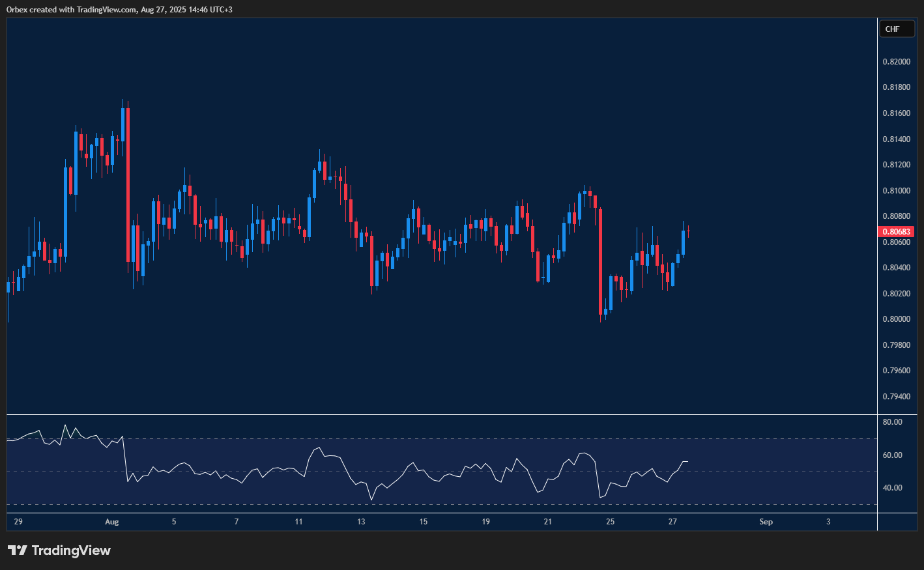Image resolution: width=924 pixels, height=570 pixels.
Task: Select the 27 date label
Action: [x=672, y=521]
